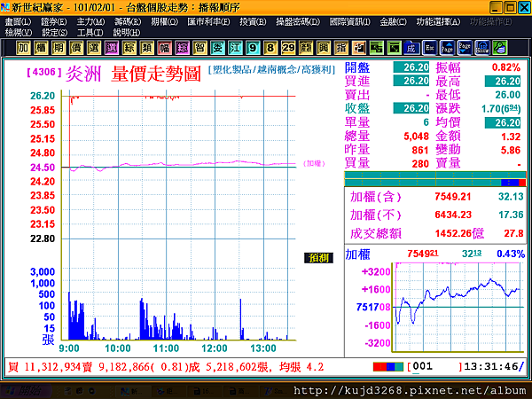Viewport: 532px width, 399px height.
Task: Open the 國際資訊(I) menu
Action: click(350, 22)
